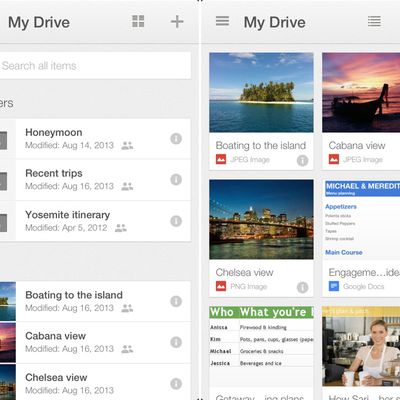The image size is (400, 400).
Task: Tap the plus icon to add new item
Action: pyautogui.click(x=177, y=22)
